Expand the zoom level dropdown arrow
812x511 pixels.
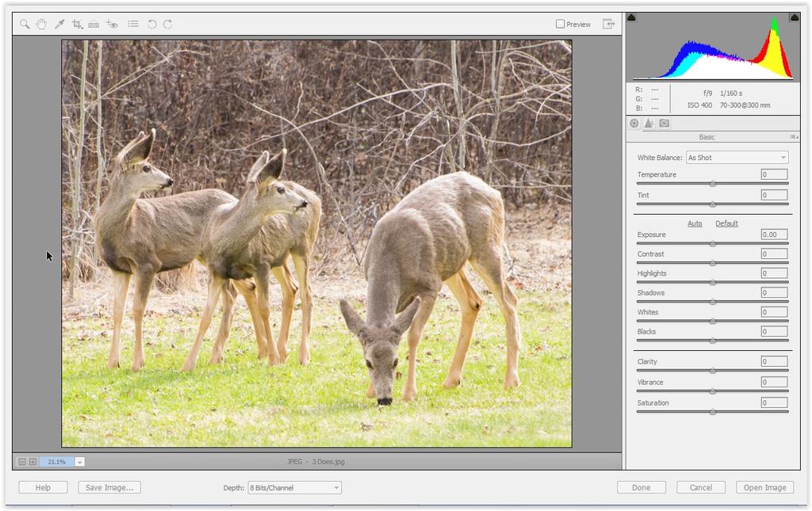[80, 462]
